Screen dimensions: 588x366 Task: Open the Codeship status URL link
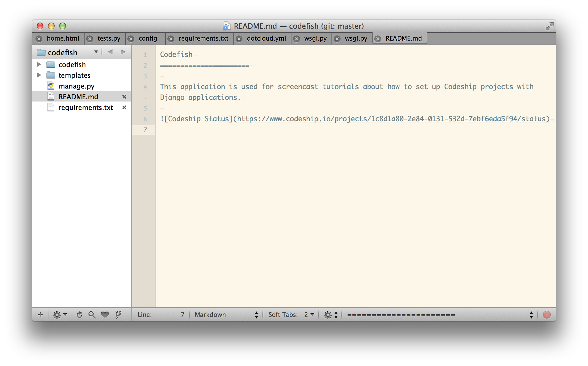[391, 119]
